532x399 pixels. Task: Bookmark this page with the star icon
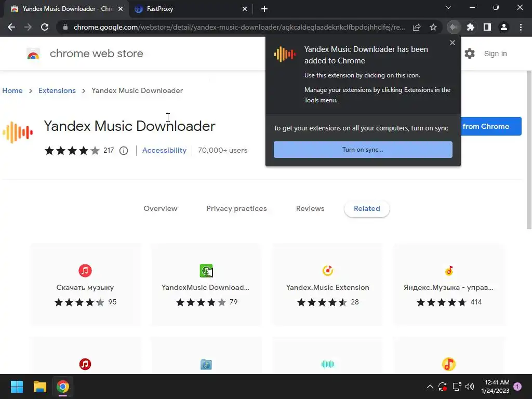pos(433,27)
